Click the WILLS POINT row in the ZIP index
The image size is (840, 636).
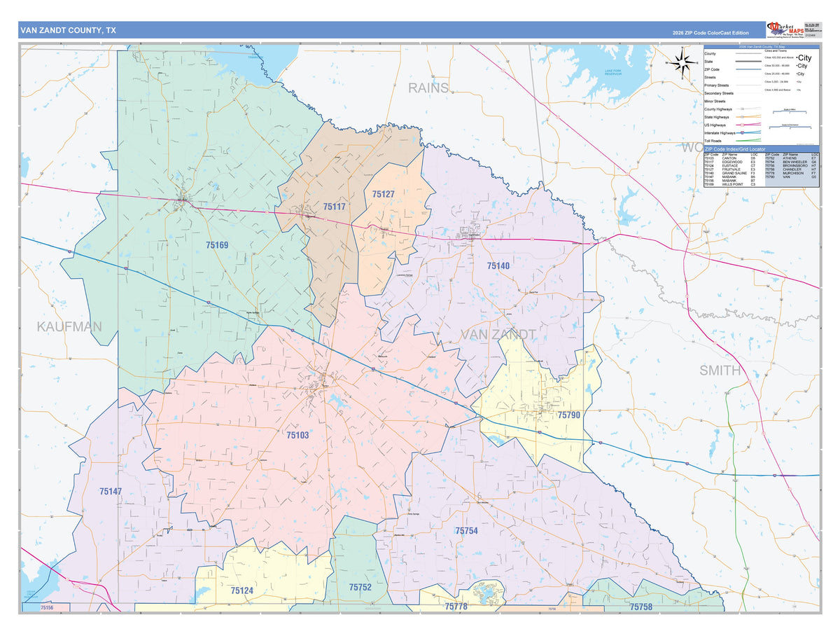click(730, 184)
